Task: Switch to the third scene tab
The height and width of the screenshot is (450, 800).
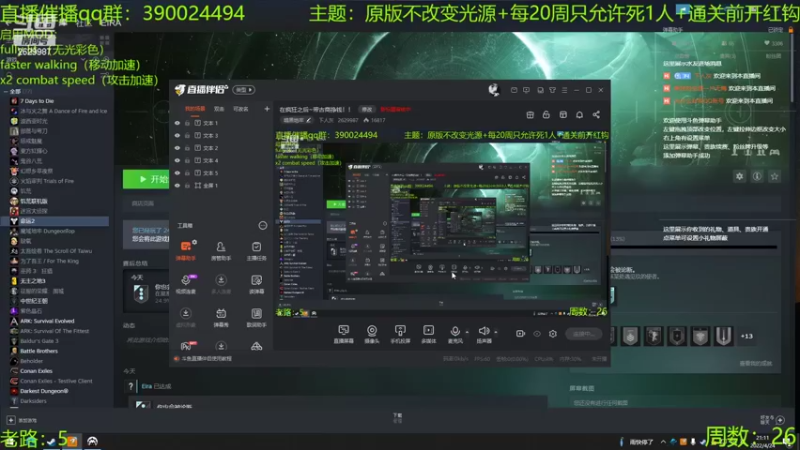Action: [241, 109]
